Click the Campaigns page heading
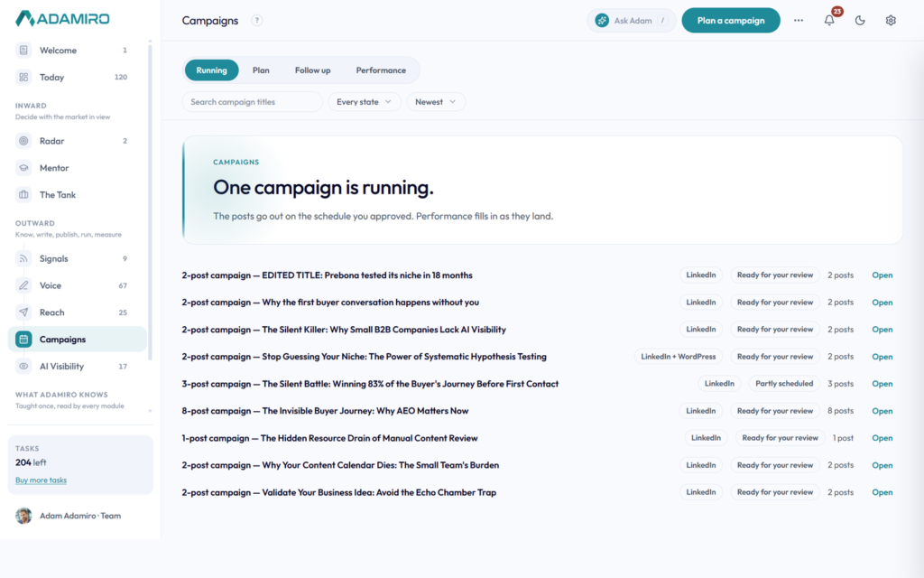This screenshot has width=924, height=578. pos(209,21)
